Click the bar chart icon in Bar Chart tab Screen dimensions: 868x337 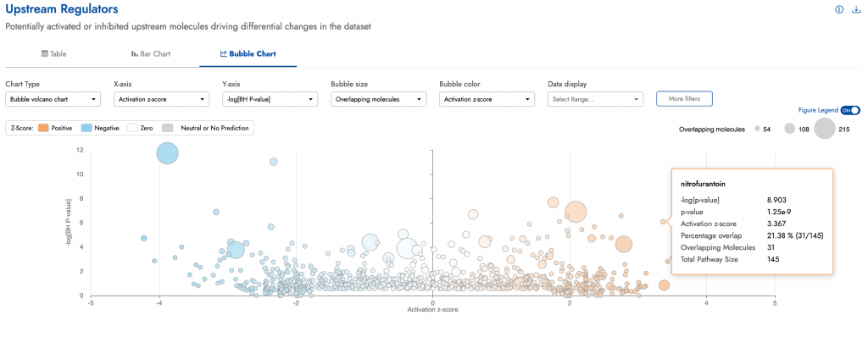134,53
